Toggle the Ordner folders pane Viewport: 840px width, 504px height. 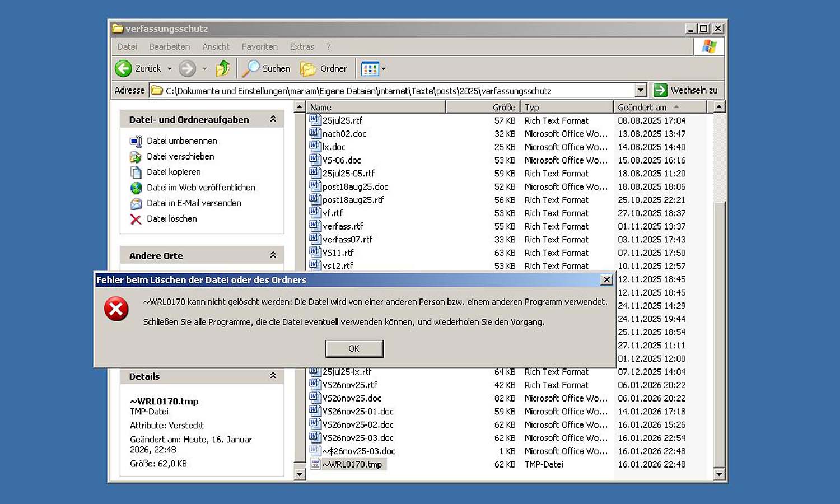tap(324, 68)
